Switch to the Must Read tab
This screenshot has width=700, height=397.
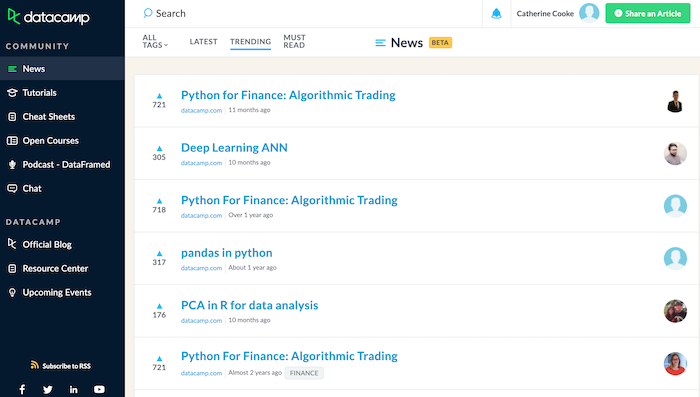tap(294, 42)
